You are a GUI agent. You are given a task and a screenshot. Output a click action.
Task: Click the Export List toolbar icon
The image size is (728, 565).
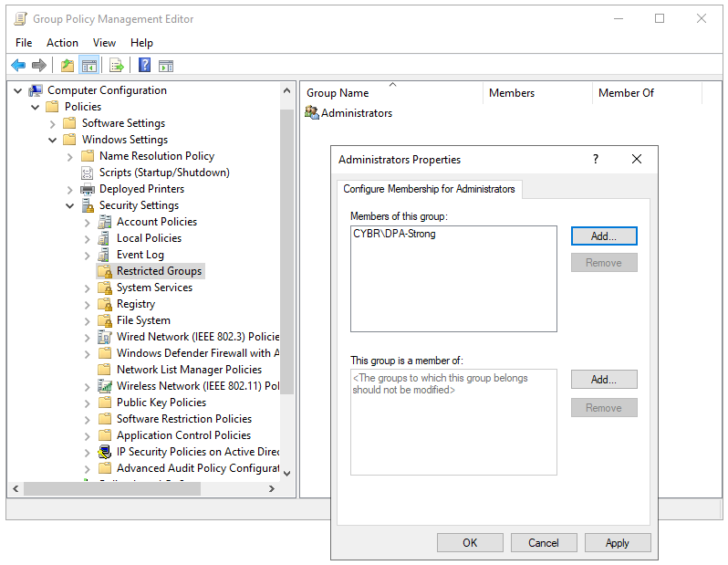pos(117,65)
